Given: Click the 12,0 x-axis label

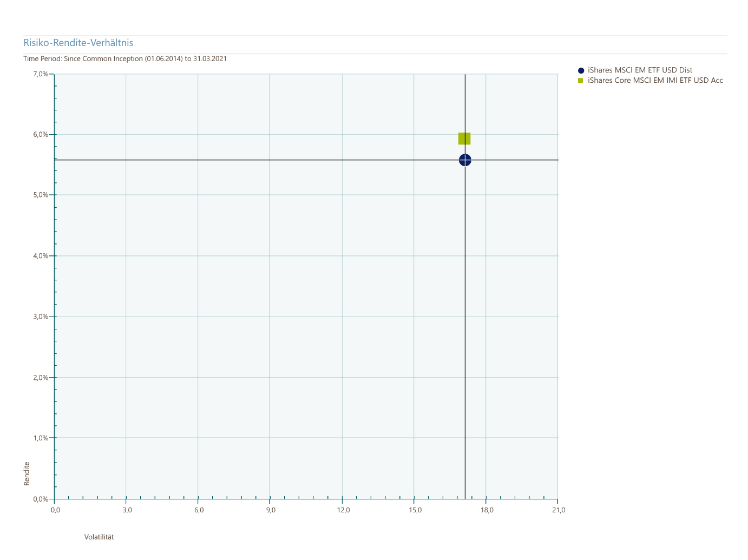Looking at the screenshot, I should (x=344, y=510).
